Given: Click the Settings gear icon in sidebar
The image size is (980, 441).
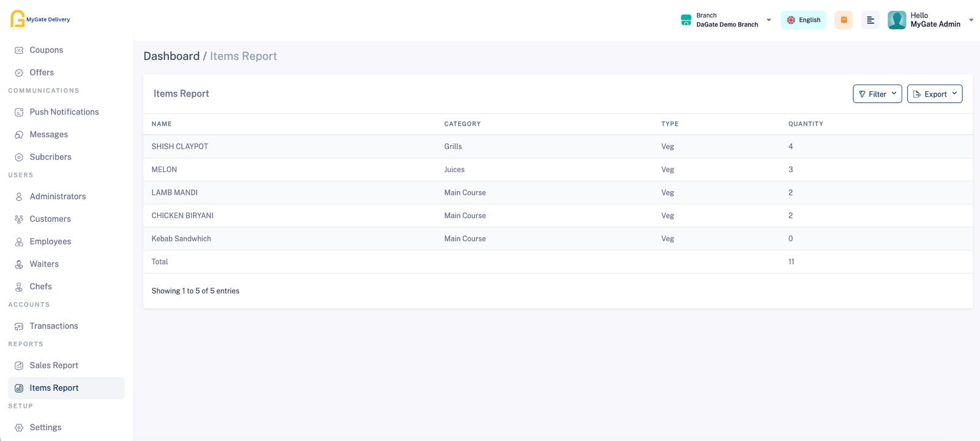Looking at the screenshot, I should pos(19,428).
